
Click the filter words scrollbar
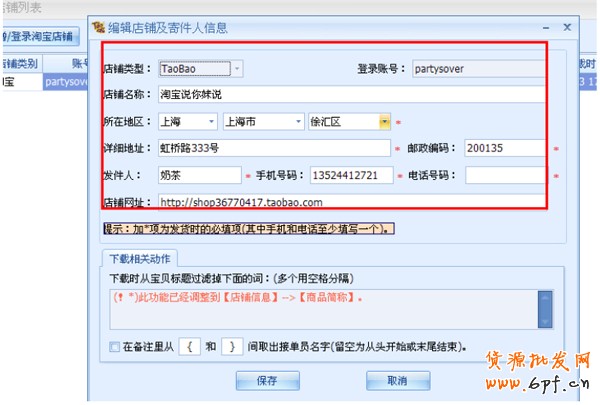(x=545, y=309)
